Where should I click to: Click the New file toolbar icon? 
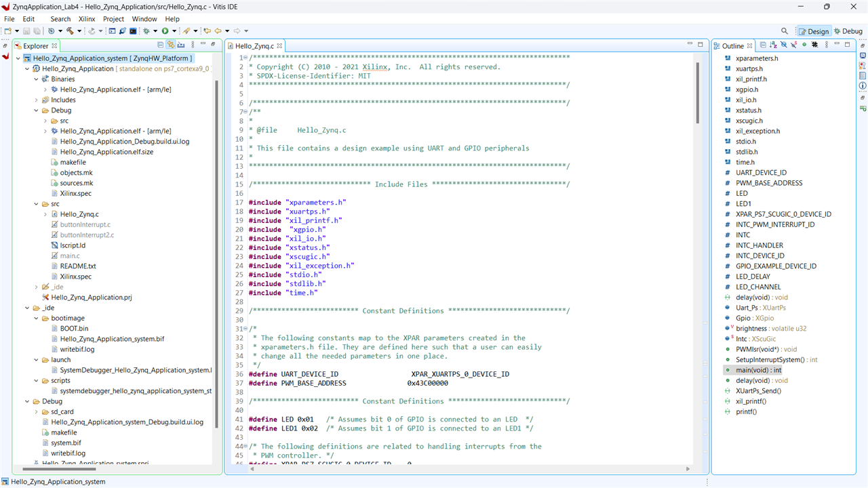7,31
